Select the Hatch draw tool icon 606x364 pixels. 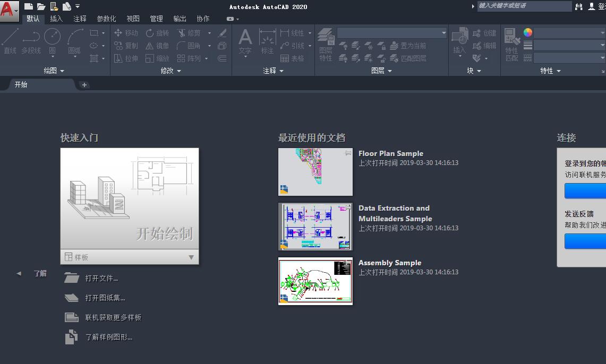click(94, 58)
